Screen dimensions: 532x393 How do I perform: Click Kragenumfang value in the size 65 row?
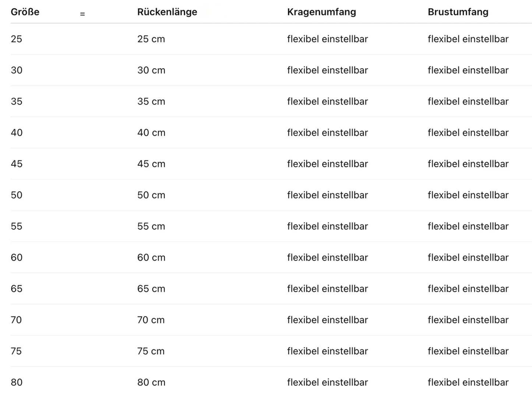327,289
